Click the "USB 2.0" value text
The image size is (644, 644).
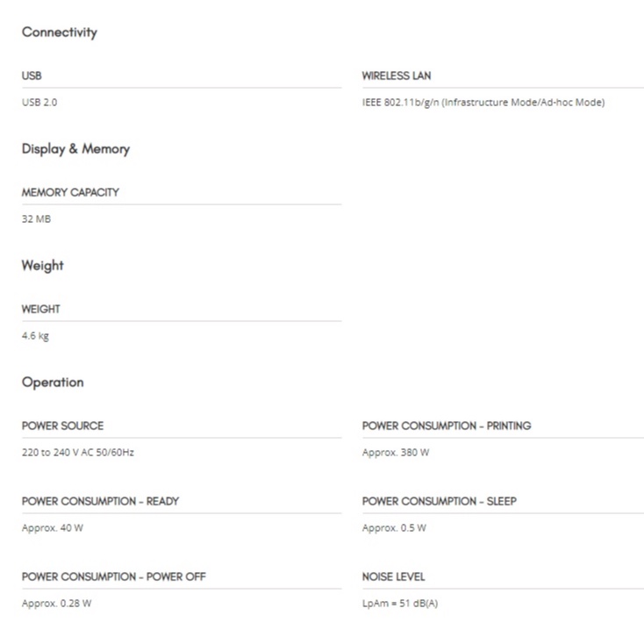(39, 103)
